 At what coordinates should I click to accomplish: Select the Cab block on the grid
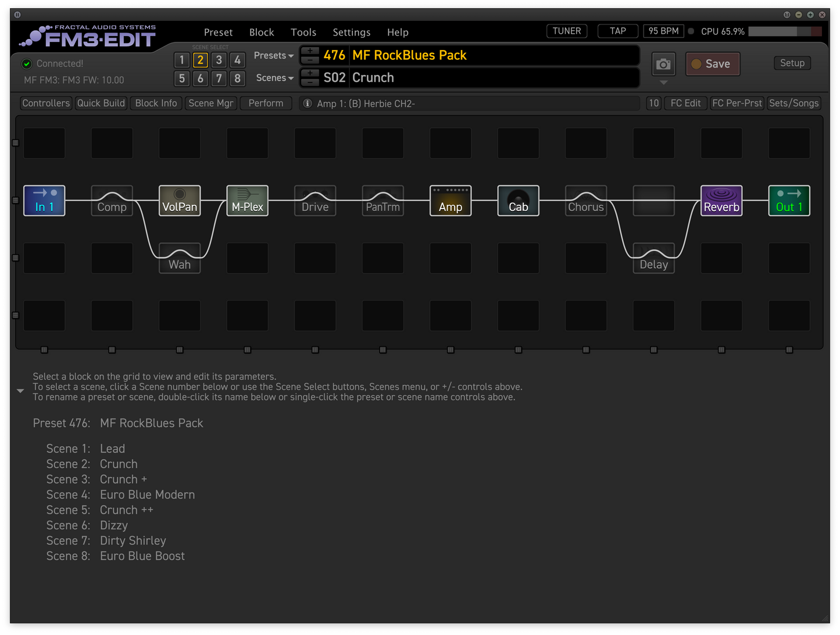(518, 200)
